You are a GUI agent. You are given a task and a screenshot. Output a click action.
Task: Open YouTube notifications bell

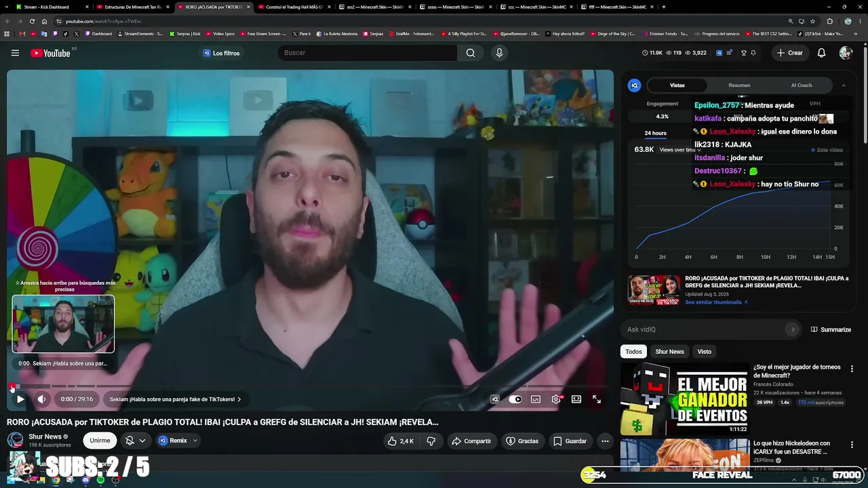pyautogui.click(x=821, y=53)
